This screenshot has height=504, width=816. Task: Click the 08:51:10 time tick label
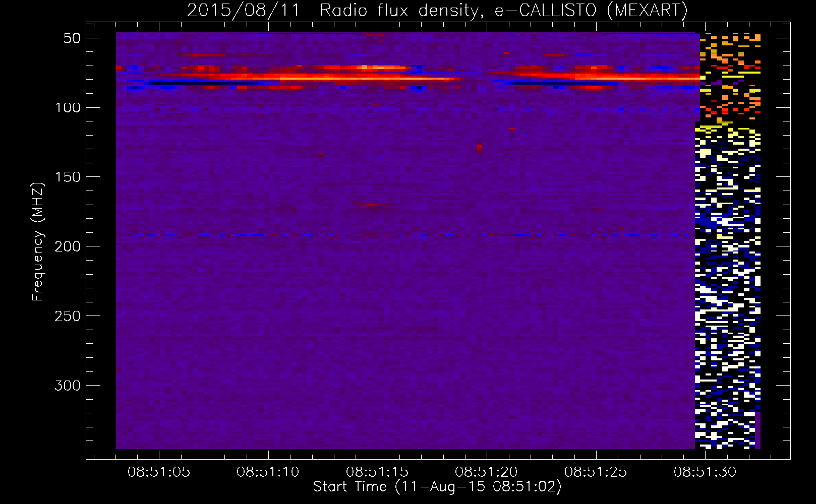click(268, 472)
